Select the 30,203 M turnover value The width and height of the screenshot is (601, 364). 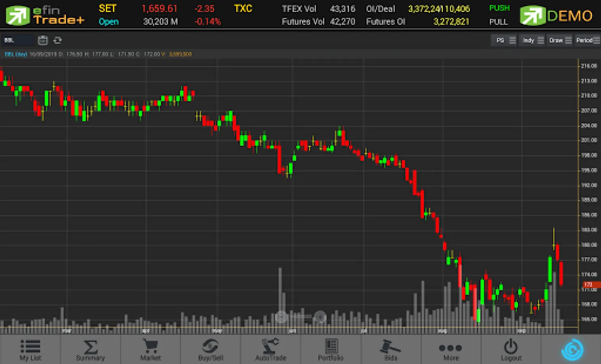click(160, 21)
